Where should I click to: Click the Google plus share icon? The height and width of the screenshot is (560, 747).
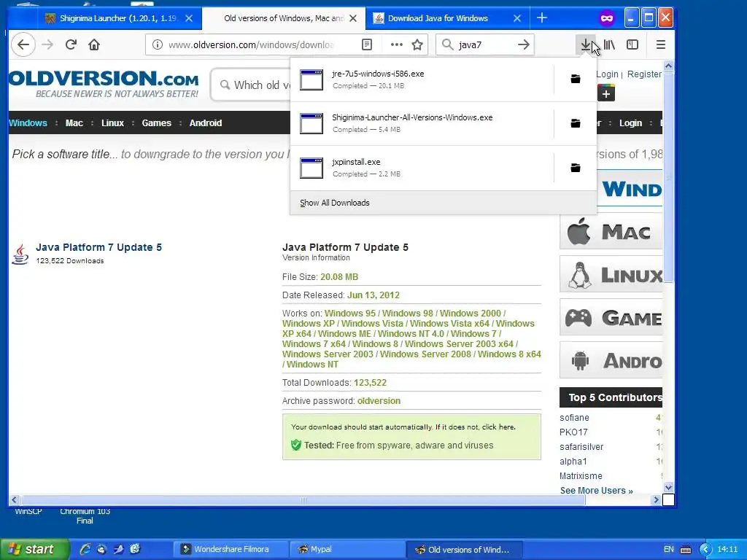click(x=606, y=93)
